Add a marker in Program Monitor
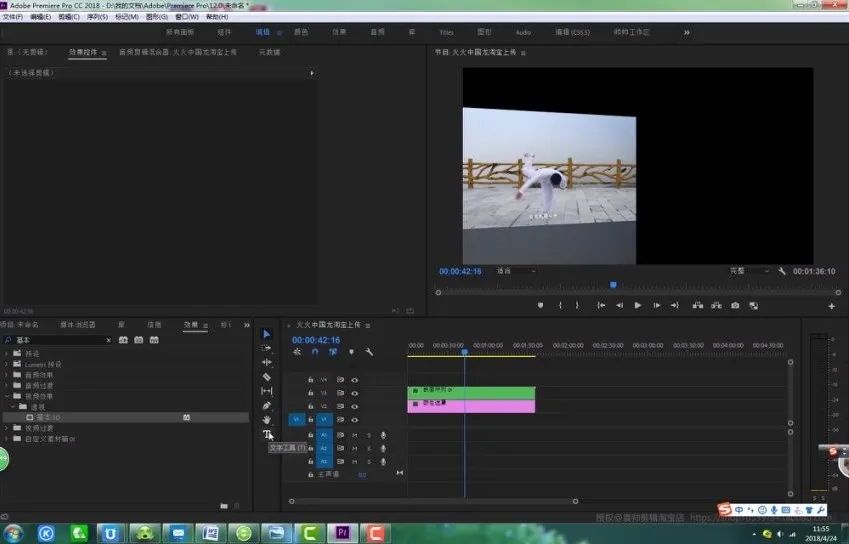This screenshot has width=849, height=544. (x=541, y=305)
